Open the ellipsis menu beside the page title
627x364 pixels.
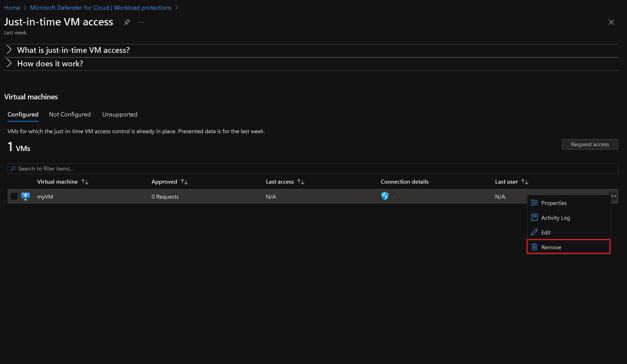pyautogui.click(x=141, y=22)
